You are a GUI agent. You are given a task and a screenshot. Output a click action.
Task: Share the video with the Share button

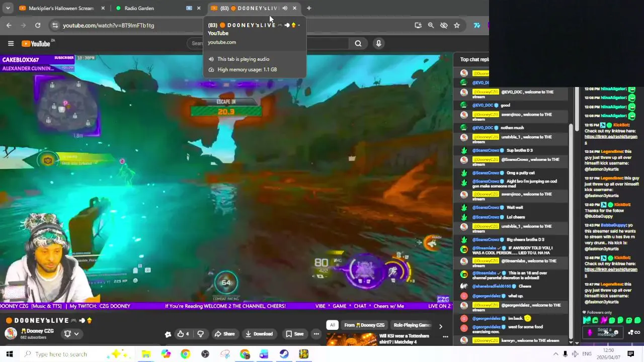click(x=224, y=334)
